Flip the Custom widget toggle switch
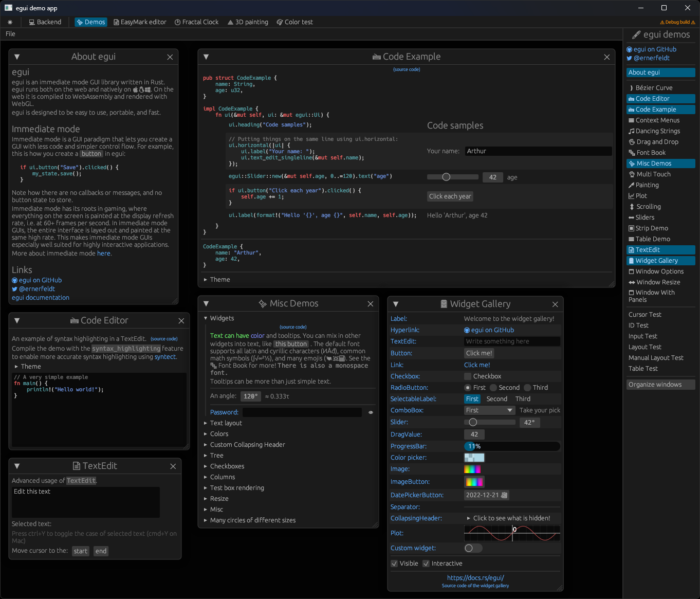 tap(473, 548)
